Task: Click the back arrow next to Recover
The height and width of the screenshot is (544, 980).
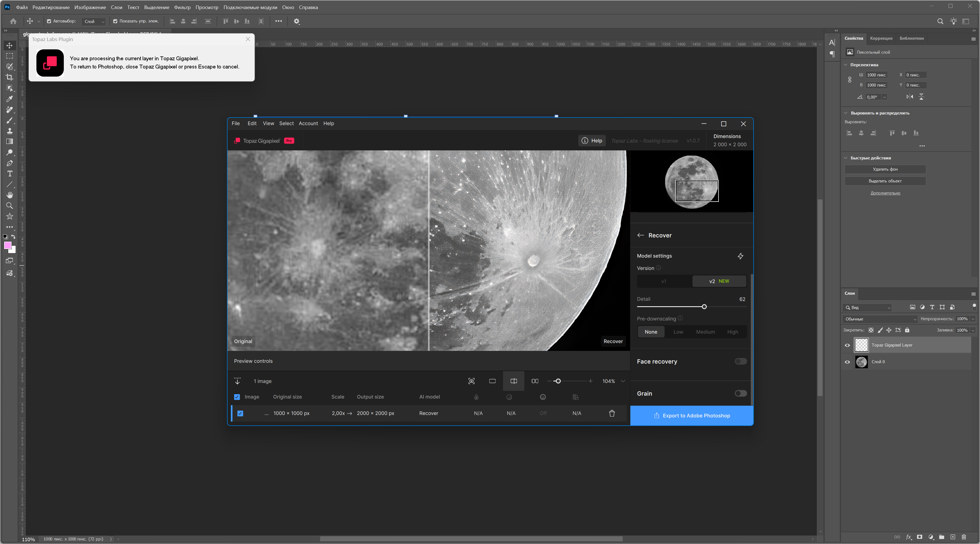Action: coord(641,235)
